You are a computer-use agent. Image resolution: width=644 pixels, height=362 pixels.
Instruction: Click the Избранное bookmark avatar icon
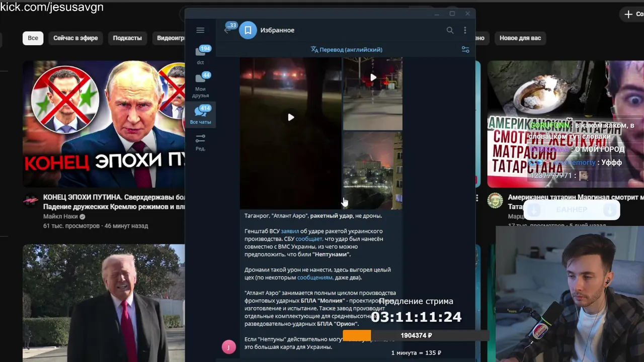248,30
